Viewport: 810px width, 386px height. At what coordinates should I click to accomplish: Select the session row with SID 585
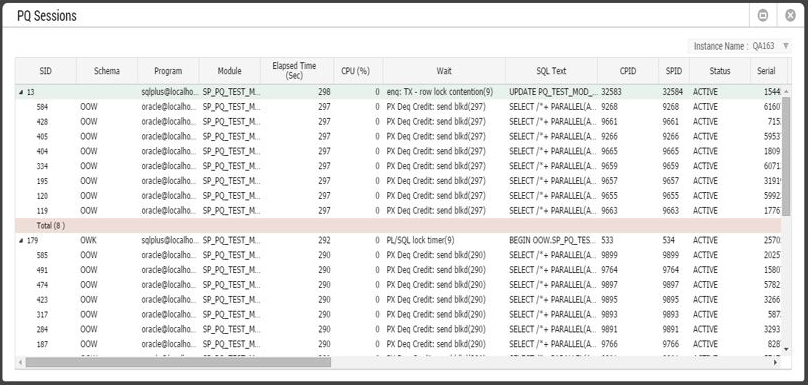pos(398,255)
